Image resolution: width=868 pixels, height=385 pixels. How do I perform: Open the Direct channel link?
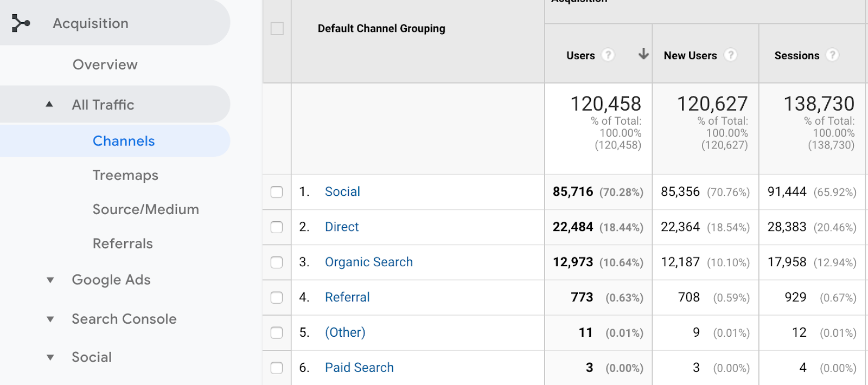click(x=342, y=227)
